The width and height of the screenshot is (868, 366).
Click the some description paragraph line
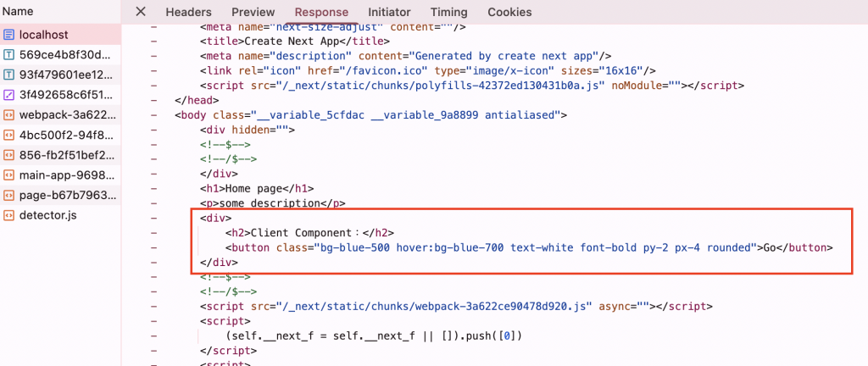pos(273,203)
